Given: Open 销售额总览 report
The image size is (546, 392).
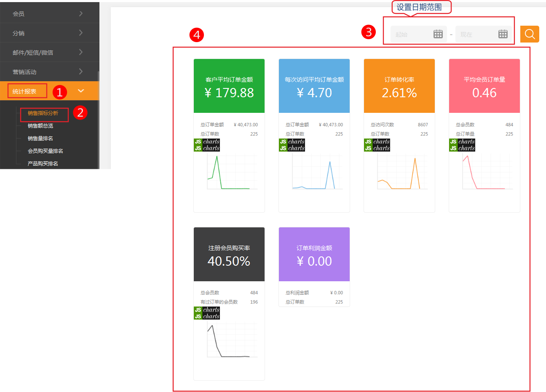Looking at the screenshot, I should pyautogui.click(x=40, y=126).
